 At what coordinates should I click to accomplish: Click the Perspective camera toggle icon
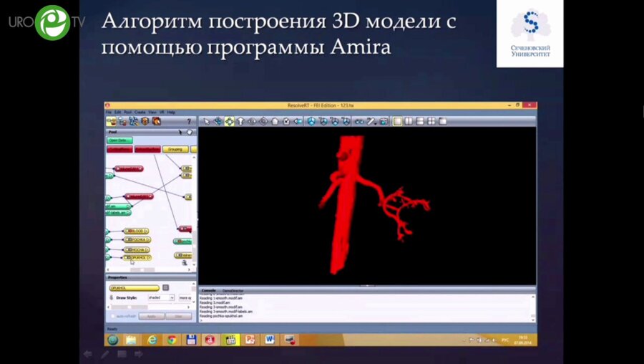(x=298, y=121)
